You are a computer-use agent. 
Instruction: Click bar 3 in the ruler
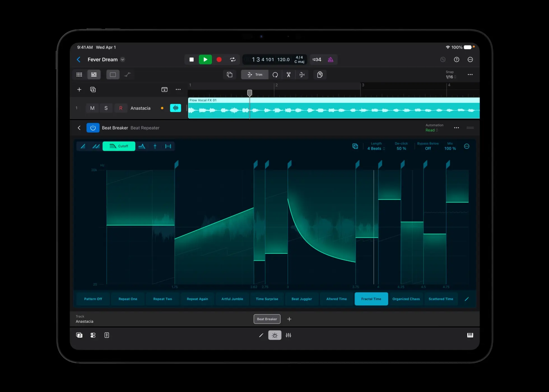[363, 85]
